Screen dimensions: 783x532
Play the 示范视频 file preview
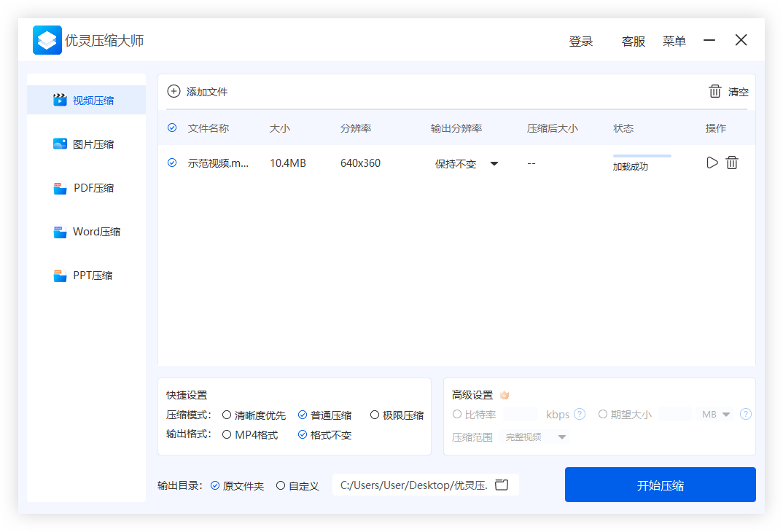[x=712, y=163]
